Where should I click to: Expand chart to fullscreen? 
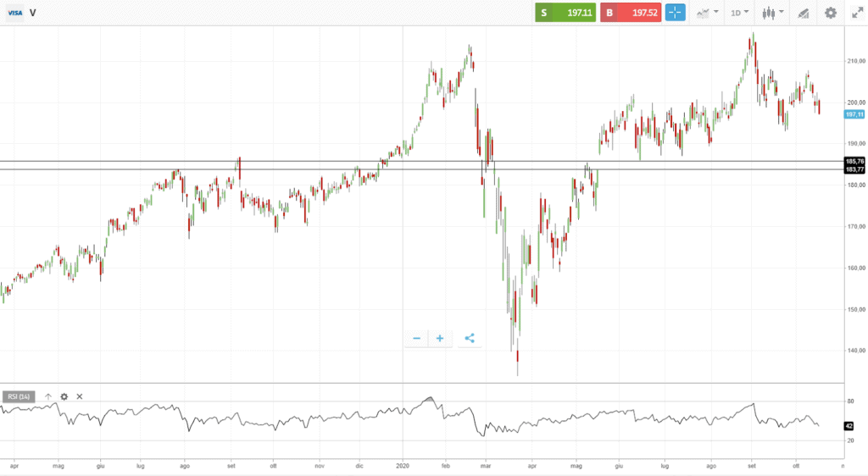point(858,14)
